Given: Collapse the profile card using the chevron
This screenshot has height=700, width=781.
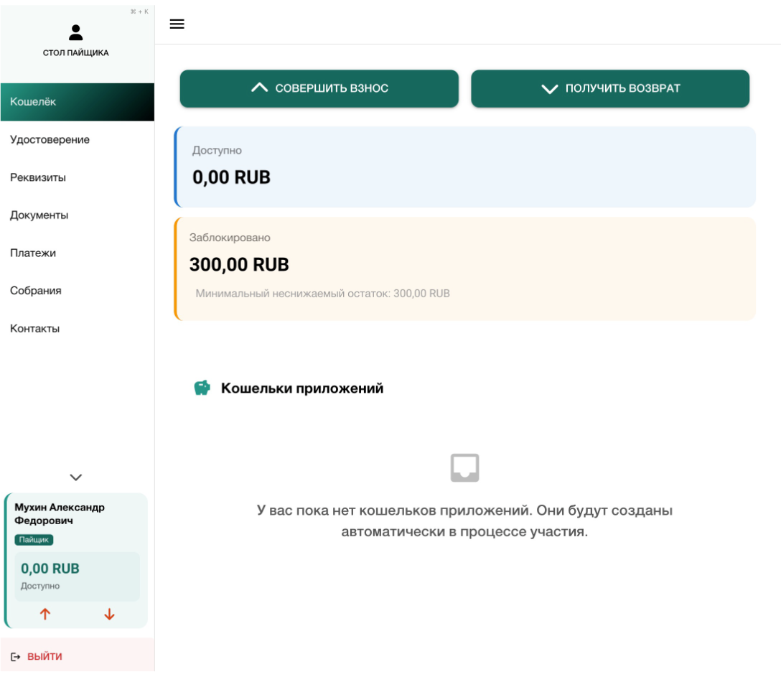Looking at the screenshot, I should [x=75, y=477].
